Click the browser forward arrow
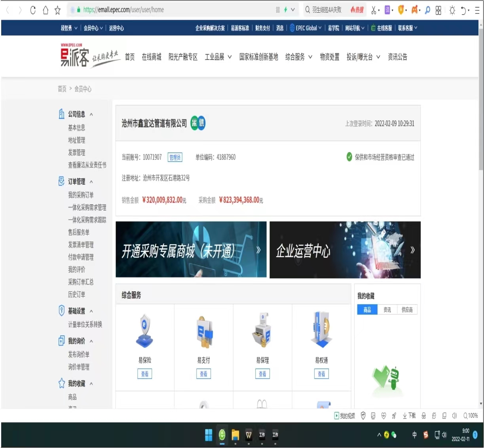The height and width of the screenshot is (448, 484). click(20, 10)
